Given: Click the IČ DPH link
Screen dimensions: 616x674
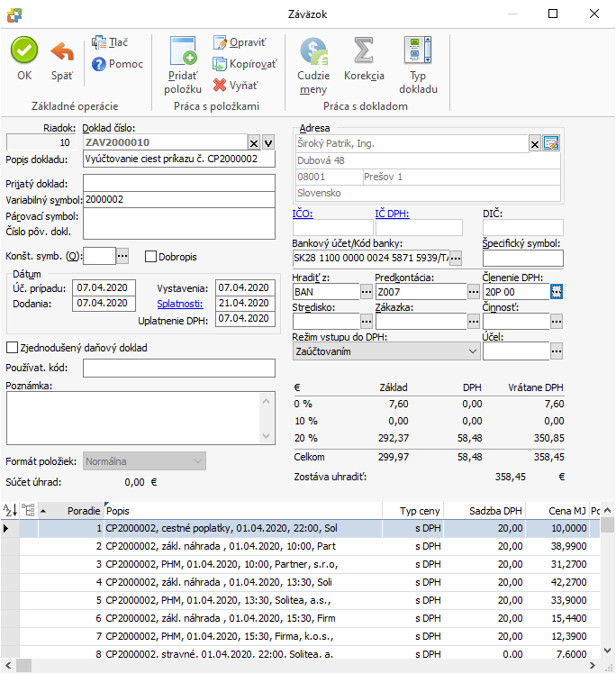Looking at the screenshot, I should [392, 213].
